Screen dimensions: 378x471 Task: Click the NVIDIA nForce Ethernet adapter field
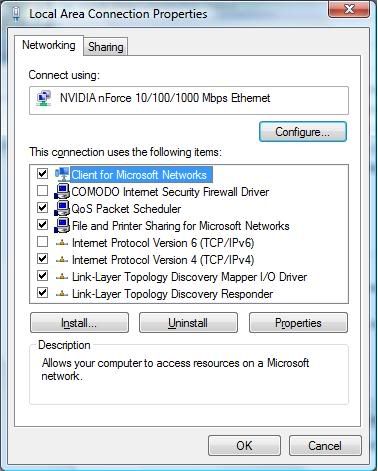[x=189, y=100]
